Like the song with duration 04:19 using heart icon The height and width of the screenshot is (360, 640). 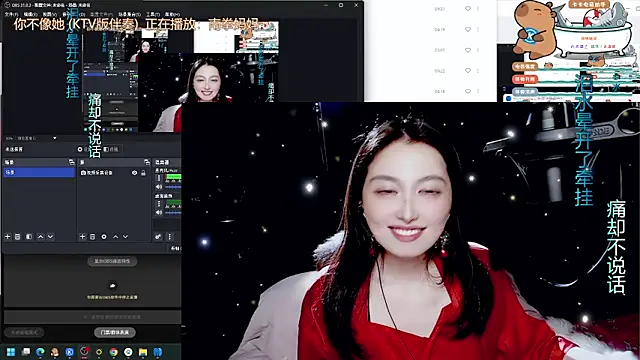468,29
